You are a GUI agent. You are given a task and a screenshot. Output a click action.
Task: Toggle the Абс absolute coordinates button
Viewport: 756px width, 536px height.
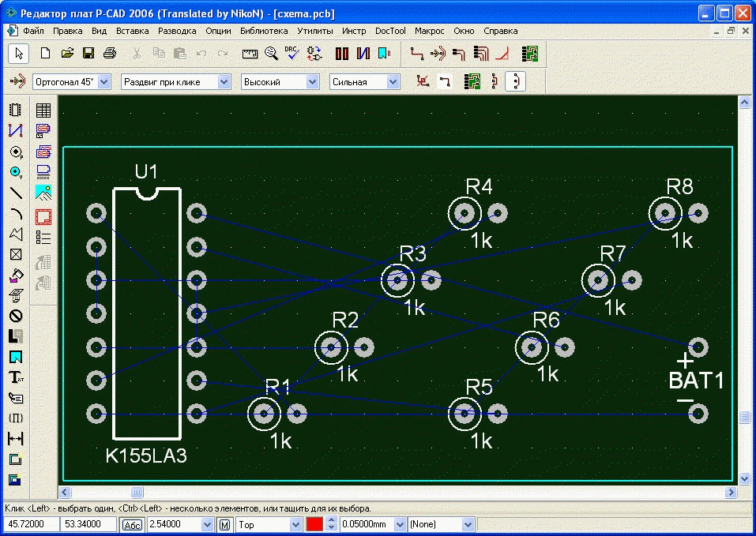[x=131, y=525]
